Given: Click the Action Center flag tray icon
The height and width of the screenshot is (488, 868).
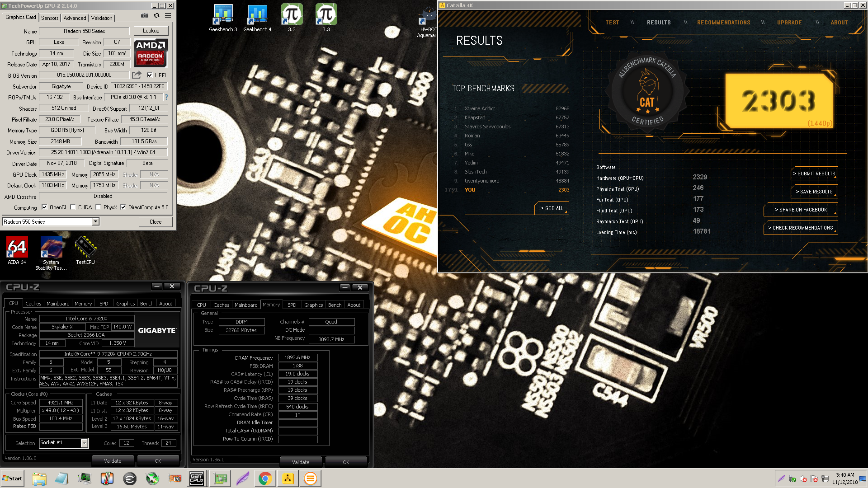Looking at the screenshot, I should tap(814, 479).
